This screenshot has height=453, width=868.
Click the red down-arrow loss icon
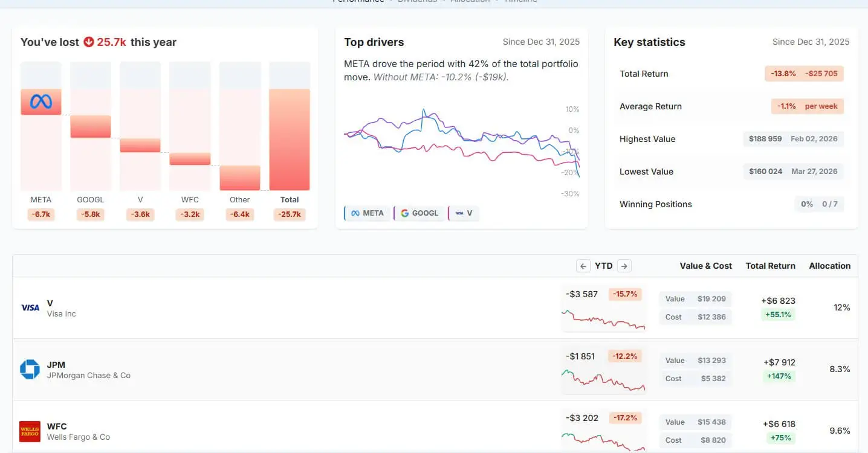coord(89,42)
